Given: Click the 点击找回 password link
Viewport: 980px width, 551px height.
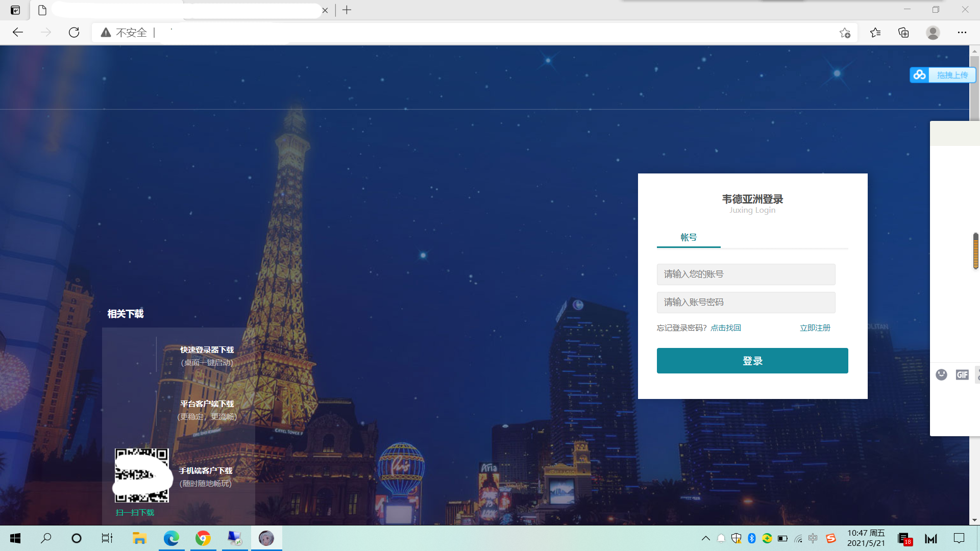Looking at the screenshot, I should click(725, 328).
